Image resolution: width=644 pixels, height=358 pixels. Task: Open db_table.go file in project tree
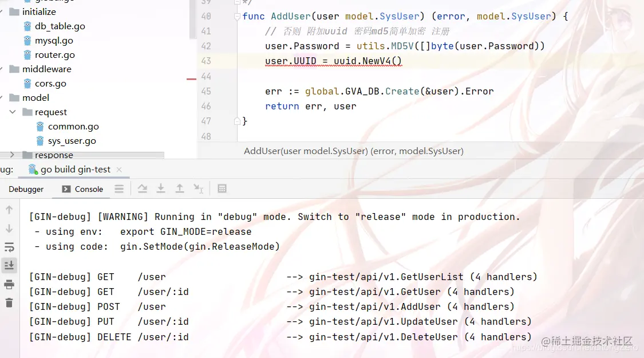60,26
